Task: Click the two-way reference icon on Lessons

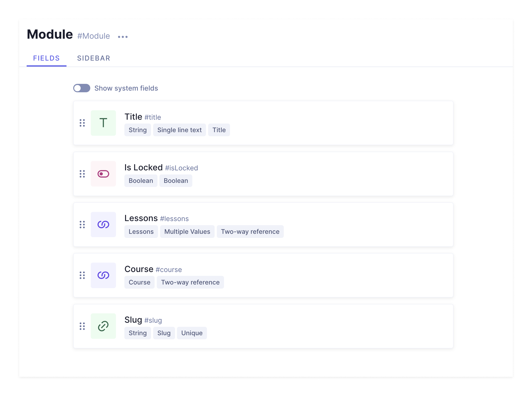Action: point(103,224)
